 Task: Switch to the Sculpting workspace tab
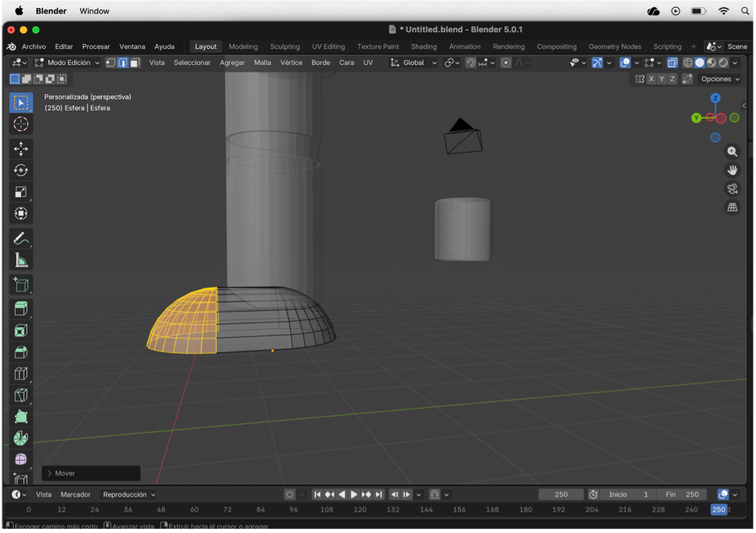284,46
